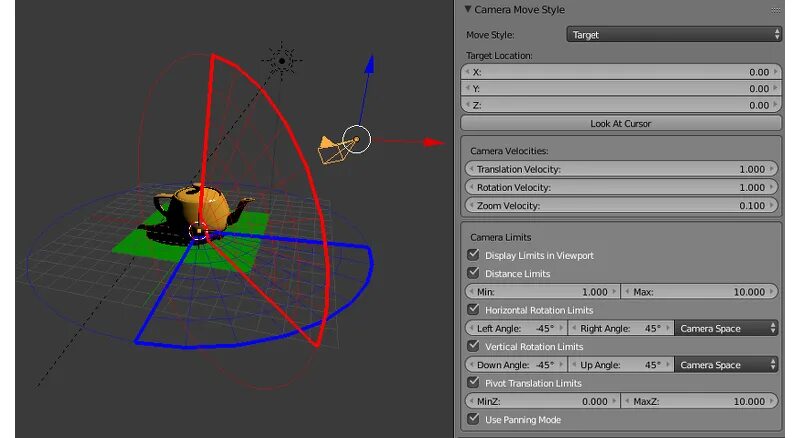
Task: Click the Down Angle field
Action: tap(515, 364)
